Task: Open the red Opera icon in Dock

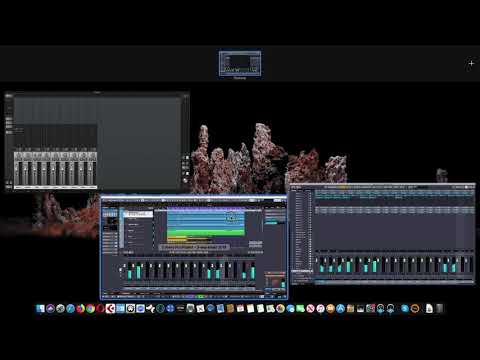Action: click(x=100, y=309)
